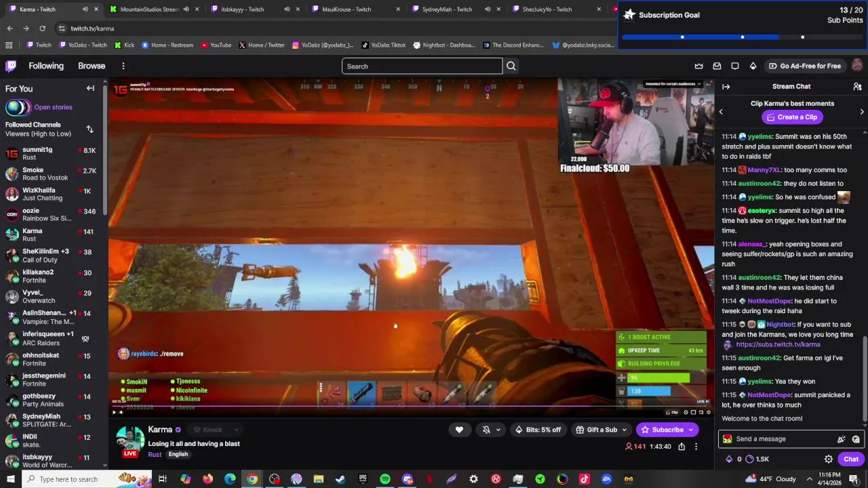Open the Twitch home logo

[x=11, y=66]
